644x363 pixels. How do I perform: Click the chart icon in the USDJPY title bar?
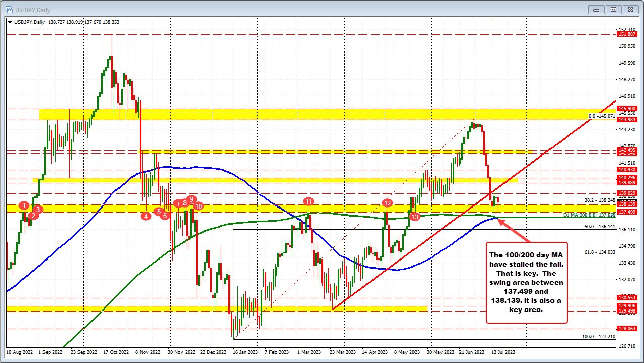pyautogui.click(x=9, y=9)
